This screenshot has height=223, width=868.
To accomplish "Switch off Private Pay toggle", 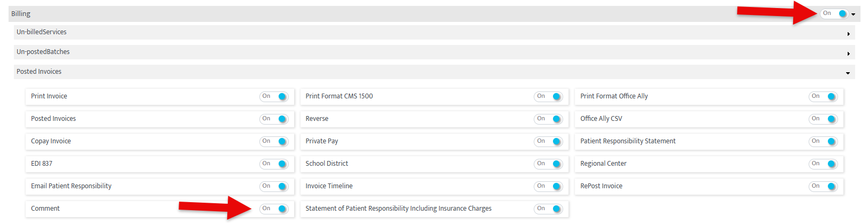I will click(x=549, y=142).
